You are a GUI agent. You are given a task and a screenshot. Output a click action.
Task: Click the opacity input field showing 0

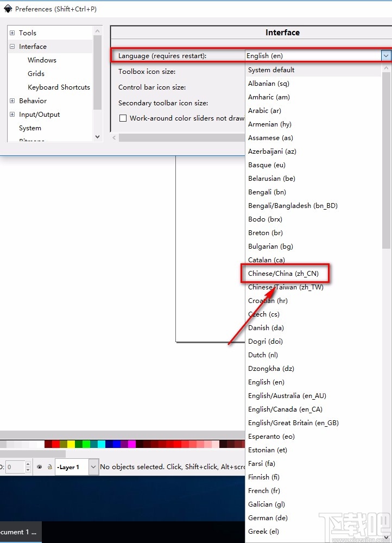coord(15,467)
